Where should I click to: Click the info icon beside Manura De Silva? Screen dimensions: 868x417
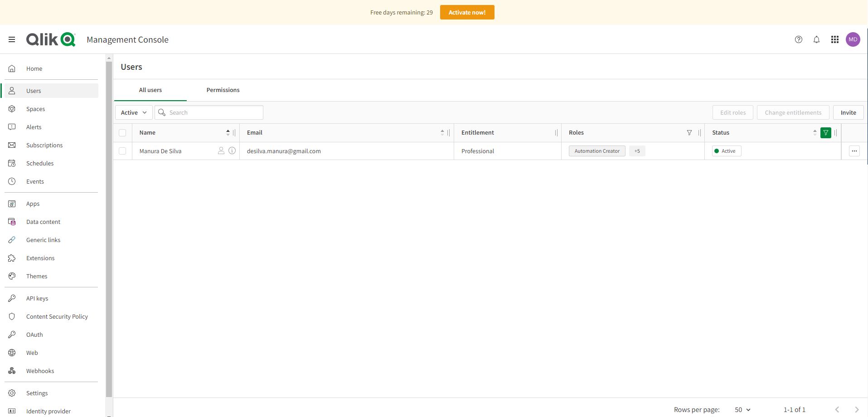pos(232,150)
